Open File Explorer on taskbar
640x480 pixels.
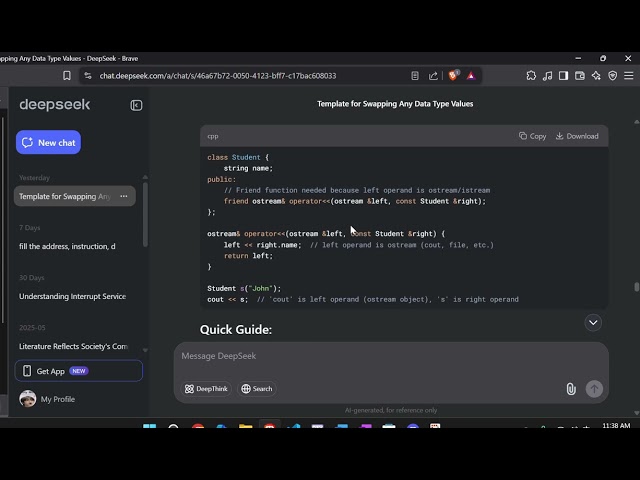click(x=245, y=426)
